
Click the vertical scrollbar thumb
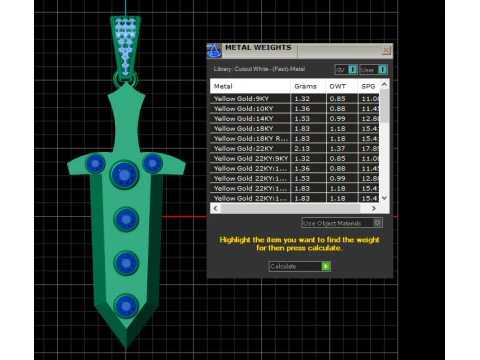(x=384, y=106)
